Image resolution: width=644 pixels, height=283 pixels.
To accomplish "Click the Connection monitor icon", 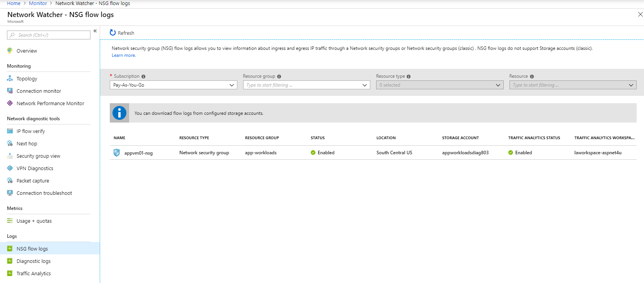I will [x=10, y=91].
